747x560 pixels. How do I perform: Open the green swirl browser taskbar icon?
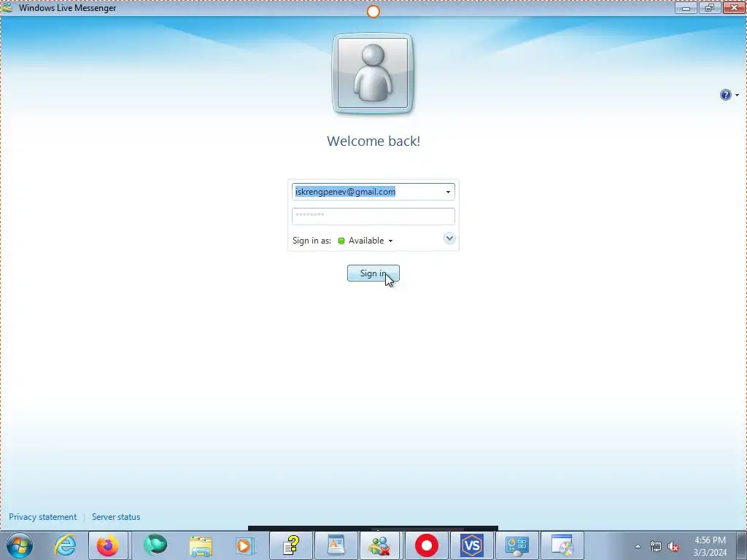point(155,545)
